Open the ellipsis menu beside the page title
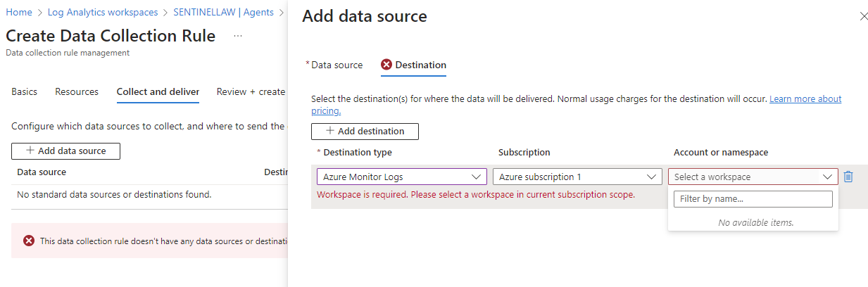 pyautogui.click(x=238, y=36)
